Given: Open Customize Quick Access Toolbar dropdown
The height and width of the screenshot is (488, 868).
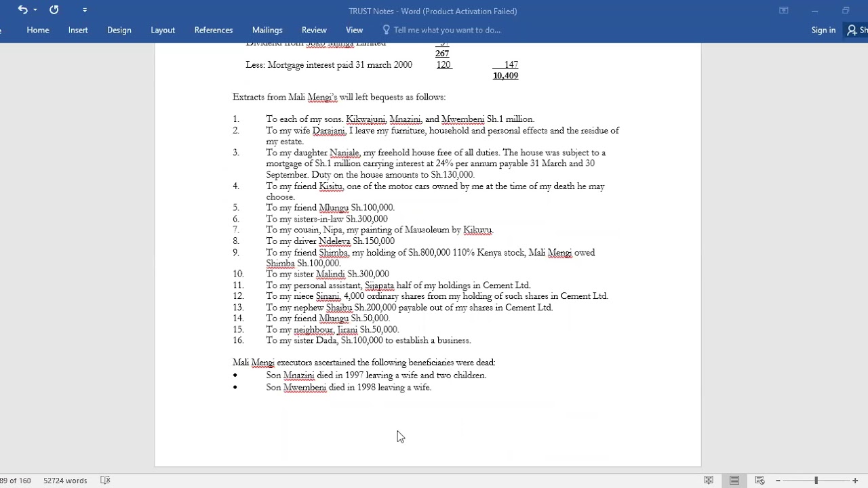Looking at the screenshot, I should (x=85, y=10).
